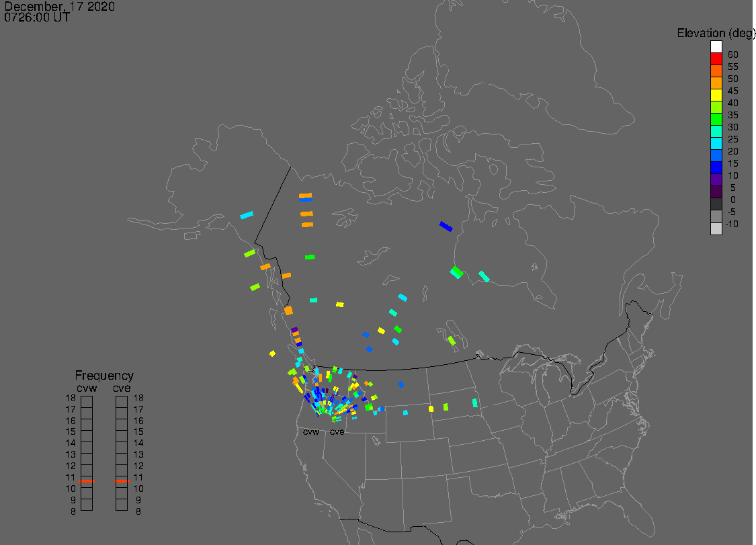Click the 'cve' header above frequency bar
This screenshot has width=756, height=545.
122,388
